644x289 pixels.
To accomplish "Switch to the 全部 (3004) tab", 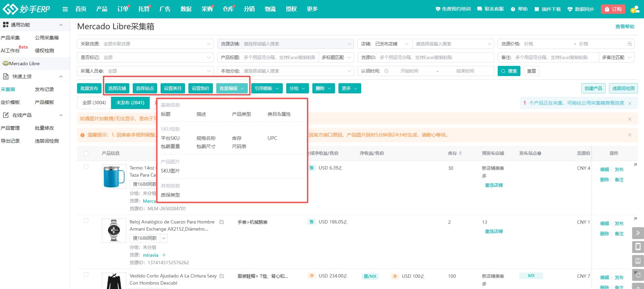I will [94, 103].
